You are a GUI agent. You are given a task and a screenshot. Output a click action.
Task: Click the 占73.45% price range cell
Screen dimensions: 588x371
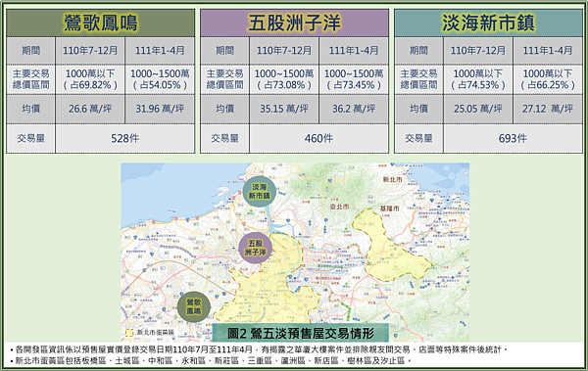point(354,79)
